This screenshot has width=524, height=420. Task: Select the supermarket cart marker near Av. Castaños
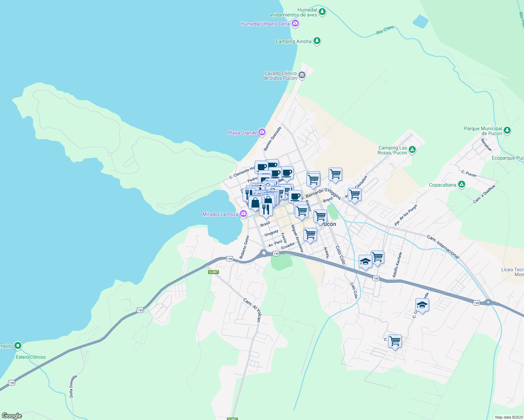pos(354,194)
